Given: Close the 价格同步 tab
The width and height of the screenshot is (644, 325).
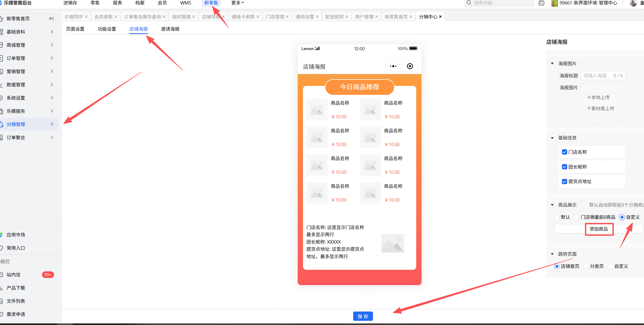Looking at the screenshot, I should (x=86, y=17).
